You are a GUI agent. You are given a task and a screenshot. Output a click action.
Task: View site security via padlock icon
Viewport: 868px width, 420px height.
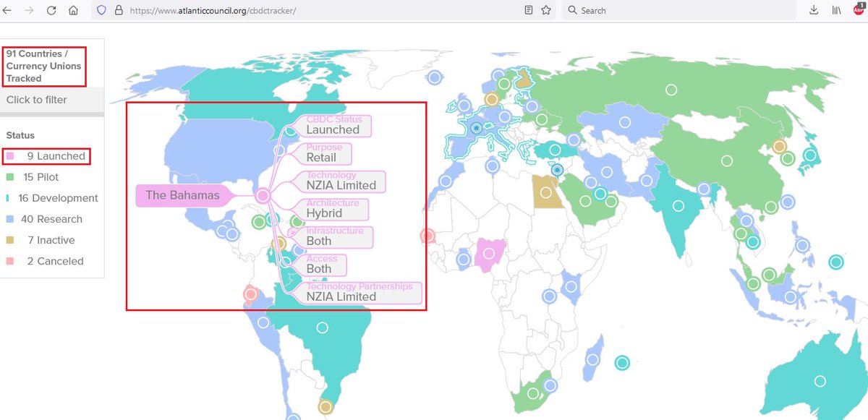click(119, 10)
